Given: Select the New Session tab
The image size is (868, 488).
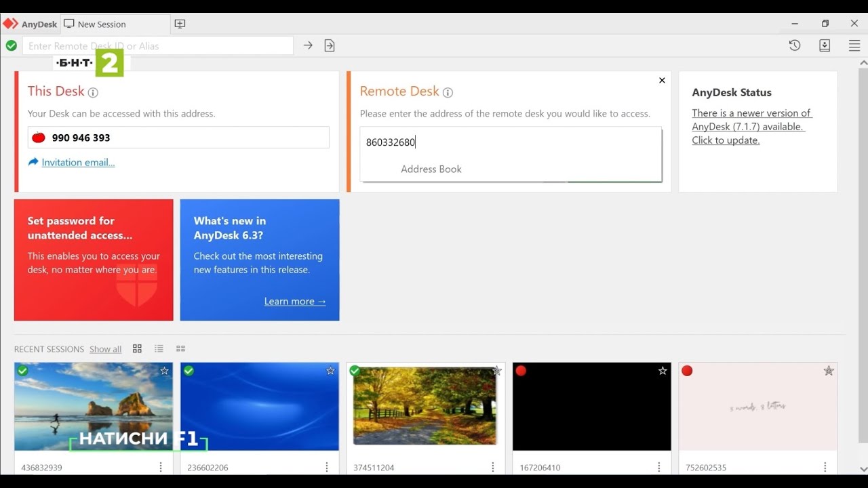Looking at the screenshot, I should click(x=115, y=24).
